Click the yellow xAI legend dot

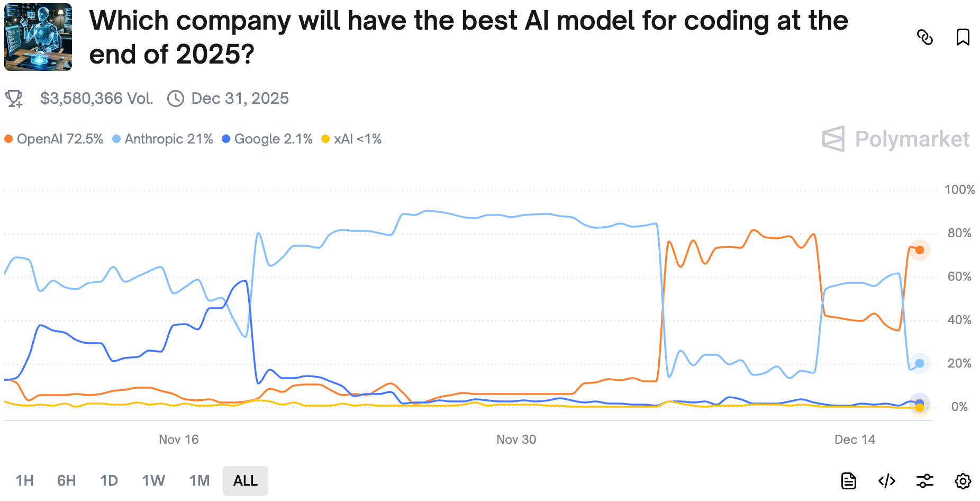(x=325, y=139)
